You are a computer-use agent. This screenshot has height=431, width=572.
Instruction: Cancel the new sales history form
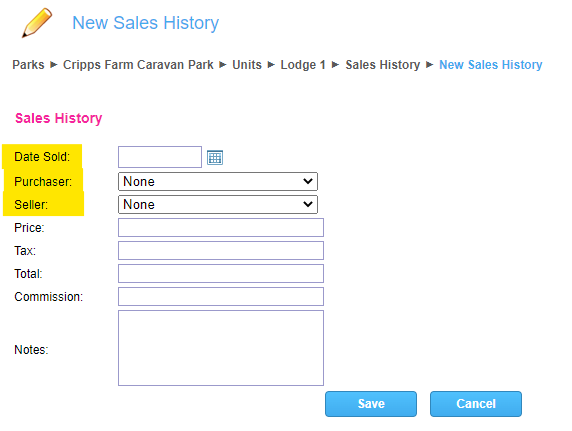point(476,404)
